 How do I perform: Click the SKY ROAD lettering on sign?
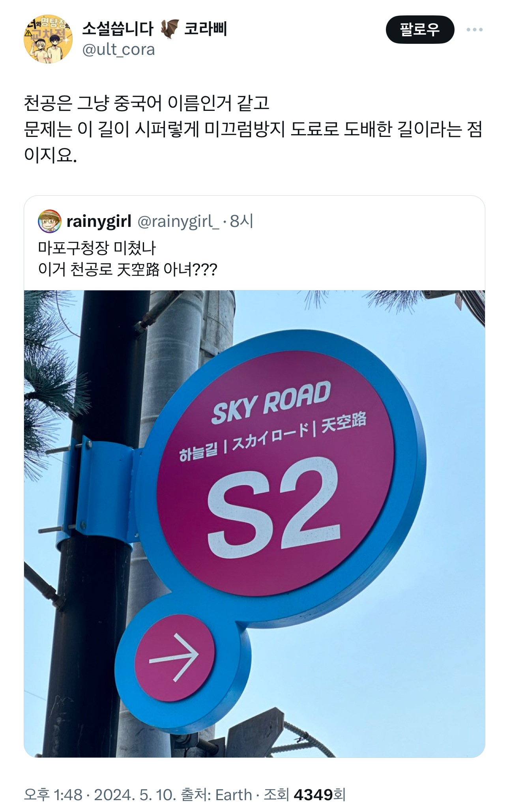pos(271,403)
